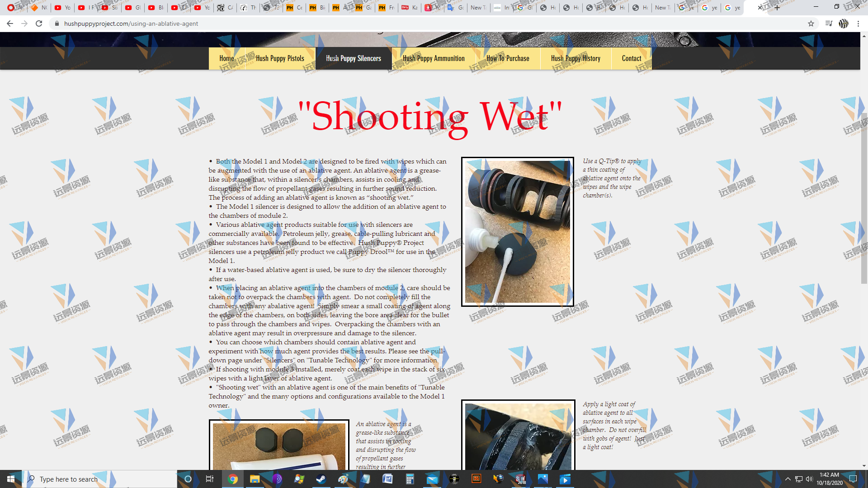
Task: Click the Chrome profile avatar
Action: click(x=843, y=23)
